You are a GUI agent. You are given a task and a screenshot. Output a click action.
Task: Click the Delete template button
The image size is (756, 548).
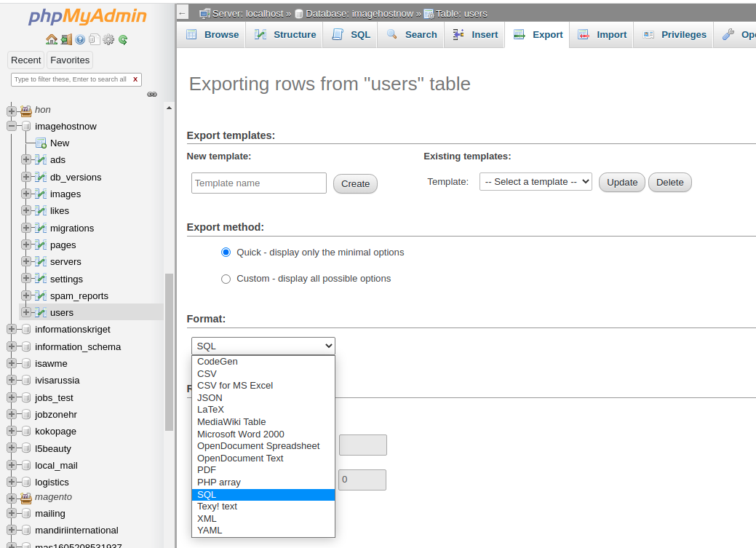coord(669,182)
